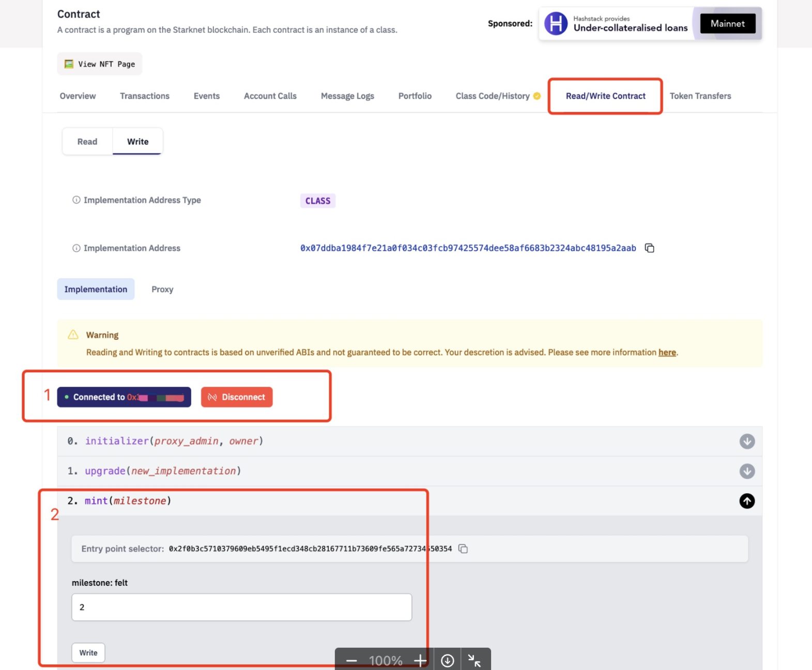
Task: Exit fullscreen with the collapse arrows icon
Action: point(474,660)
